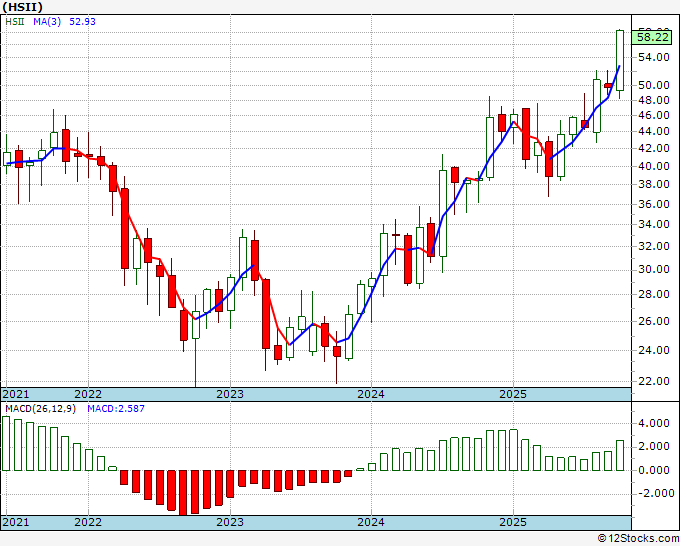Click the 48.00 price axis label
680x546 pixels.
click(653, 100)
